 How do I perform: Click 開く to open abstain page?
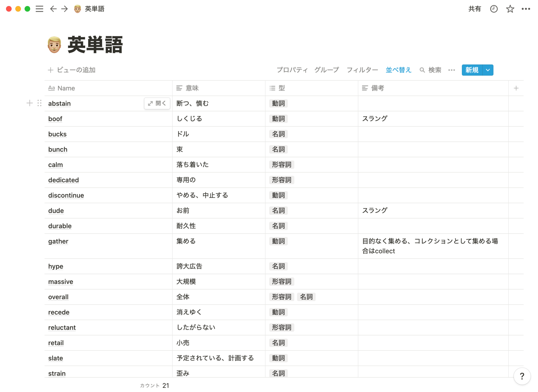coord(157,103)
